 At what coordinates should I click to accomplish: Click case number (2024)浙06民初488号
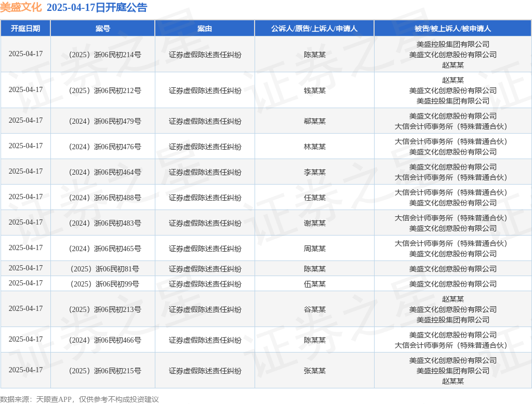coord(105,198)
